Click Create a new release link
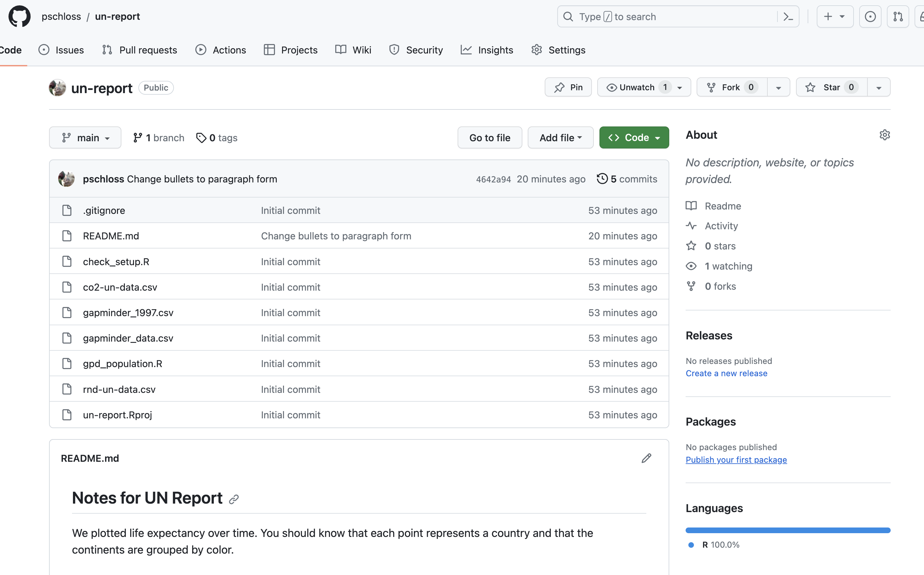 coord(726,373)
